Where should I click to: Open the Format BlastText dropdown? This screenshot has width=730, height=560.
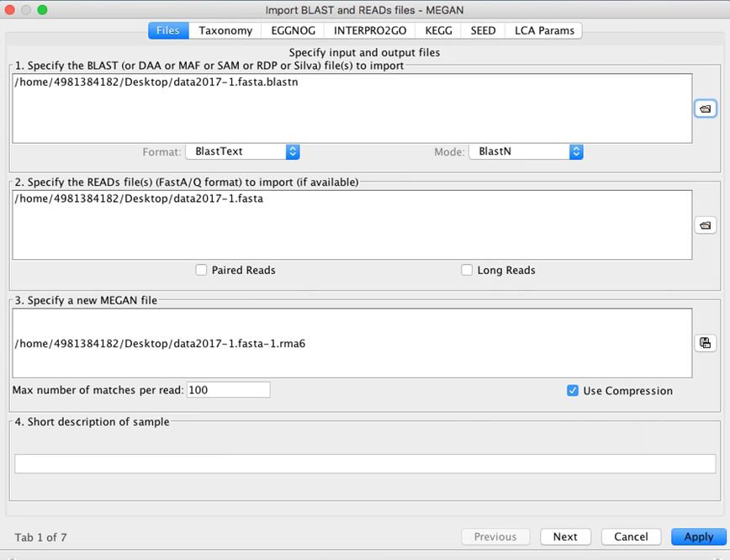242,151
